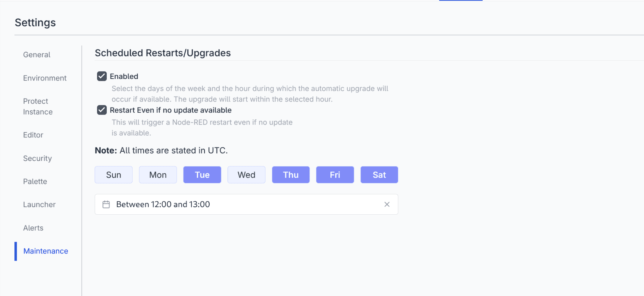This screenshot has width=644, height=296.
Task: Disable the Thu day toggle
Action: [x=291, y=175]
